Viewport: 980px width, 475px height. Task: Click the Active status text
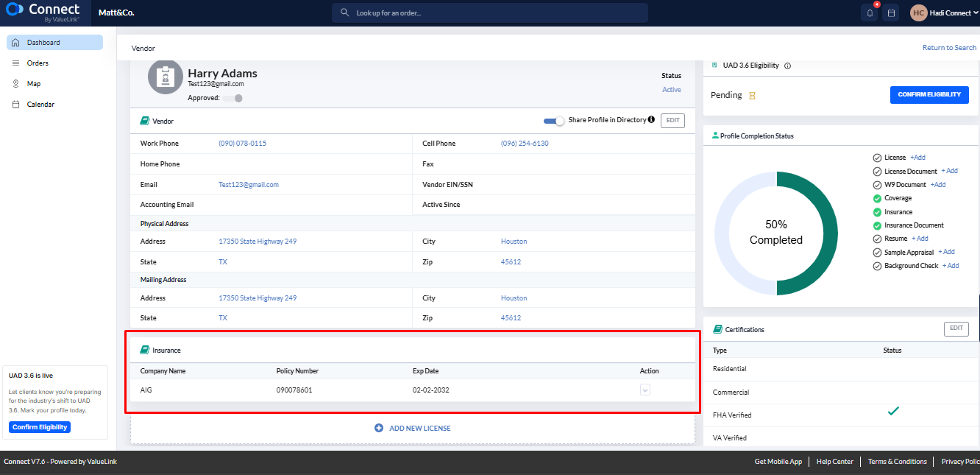coord(672,90)
